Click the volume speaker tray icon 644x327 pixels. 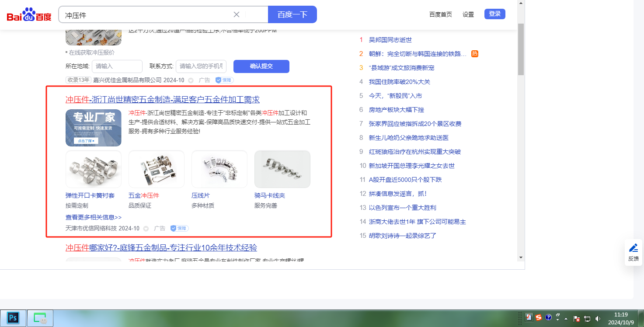click(x=598, y=319)
